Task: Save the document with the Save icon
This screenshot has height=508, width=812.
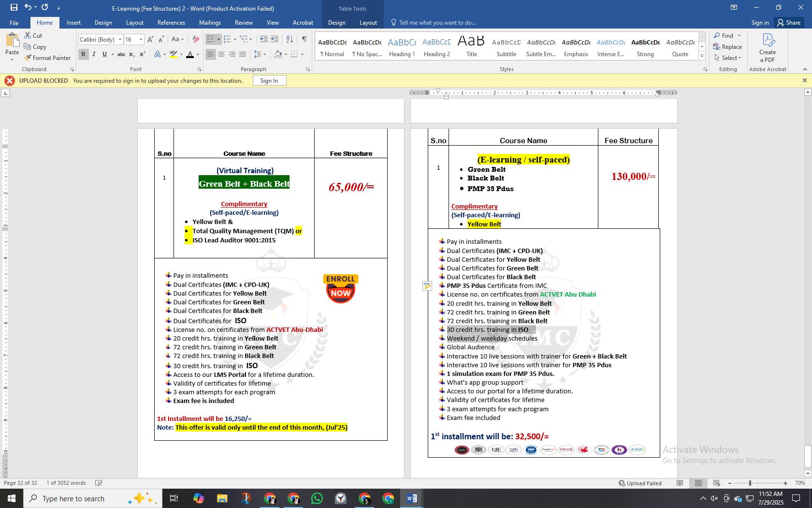Action: pyautogui.click(x=14, y=7)
